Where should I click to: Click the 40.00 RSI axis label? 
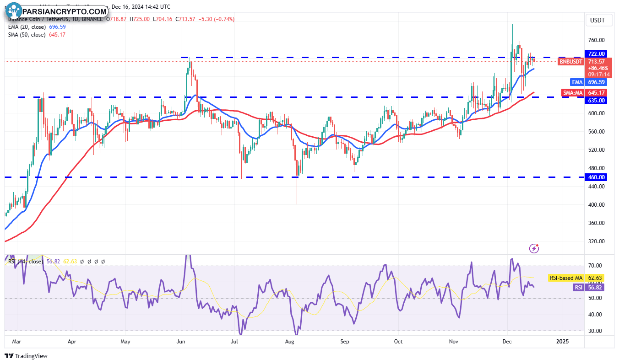coord(595,315)
